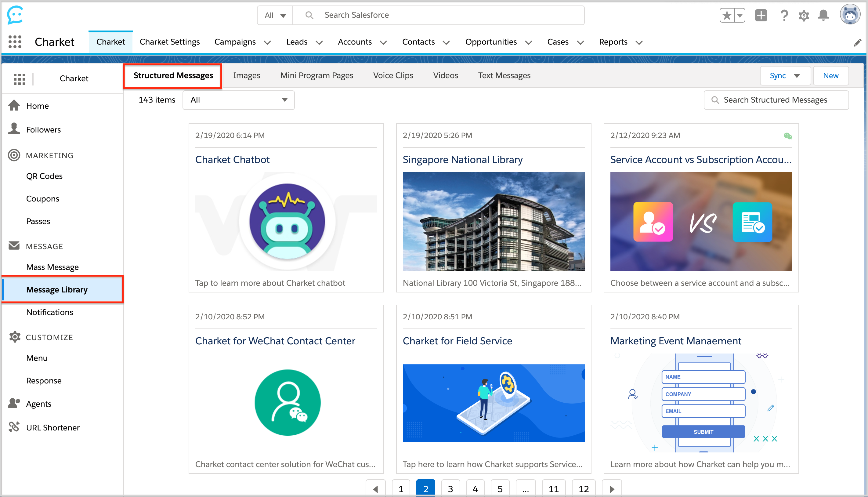This screenshot has height=497, width=868.
Task: Click the magnifier icon in Search Salesforce
Action: pos(309,15)
